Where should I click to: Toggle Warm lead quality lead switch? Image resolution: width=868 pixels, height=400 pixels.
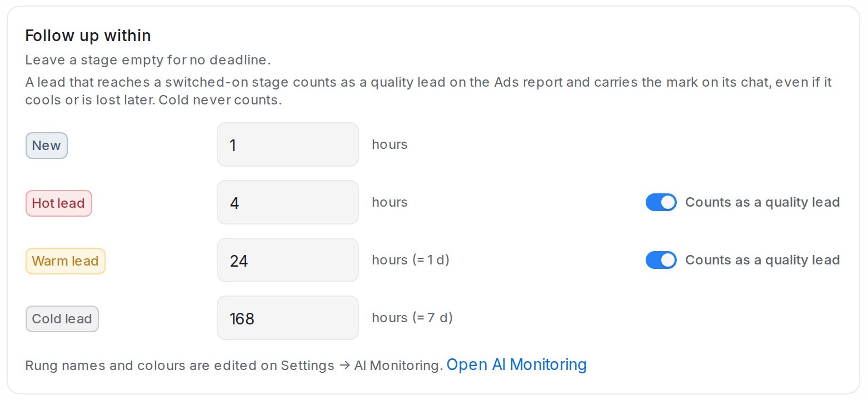(x=661, y=260)
